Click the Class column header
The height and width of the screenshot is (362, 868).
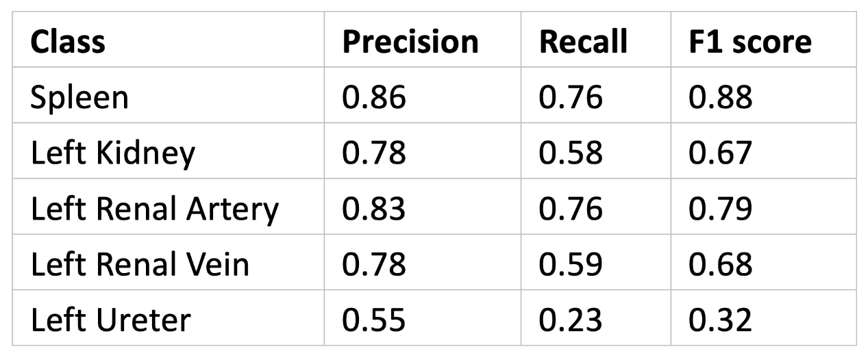click(68, 42)
